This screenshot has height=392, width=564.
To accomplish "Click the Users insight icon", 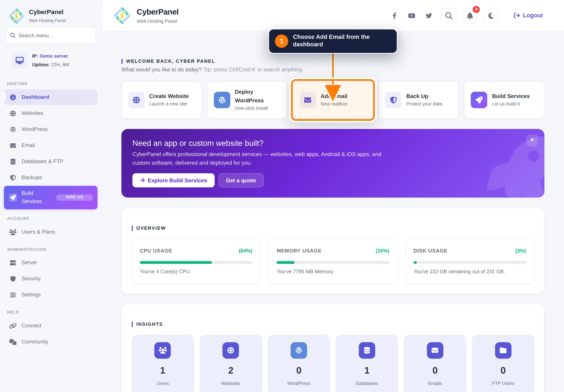I will coord(163,350).
